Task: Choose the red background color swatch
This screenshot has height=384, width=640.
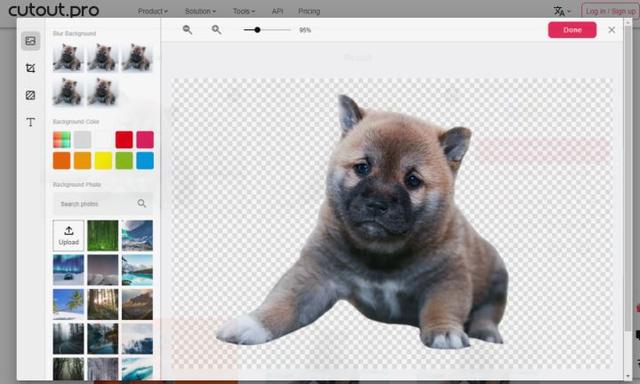Action: pyautogui.click(x=124, y=140)
